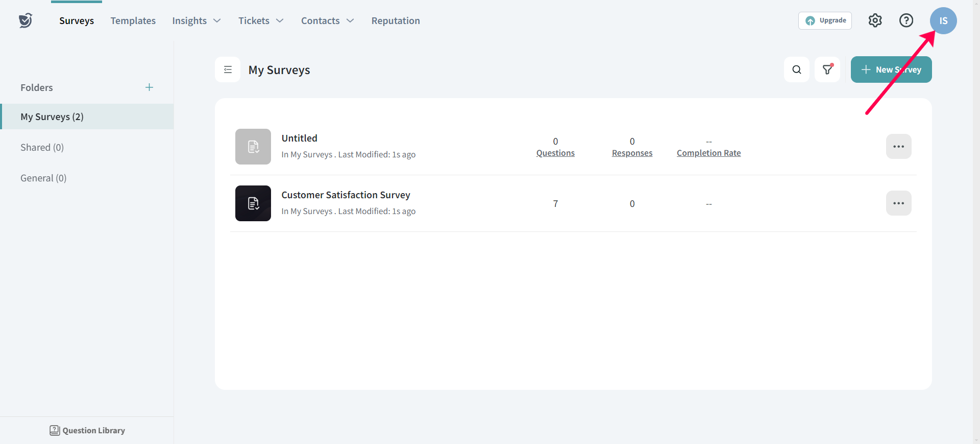The image size is (980, 444).
Task: Add a new folder with plus icon
Action: coord(149,87)
